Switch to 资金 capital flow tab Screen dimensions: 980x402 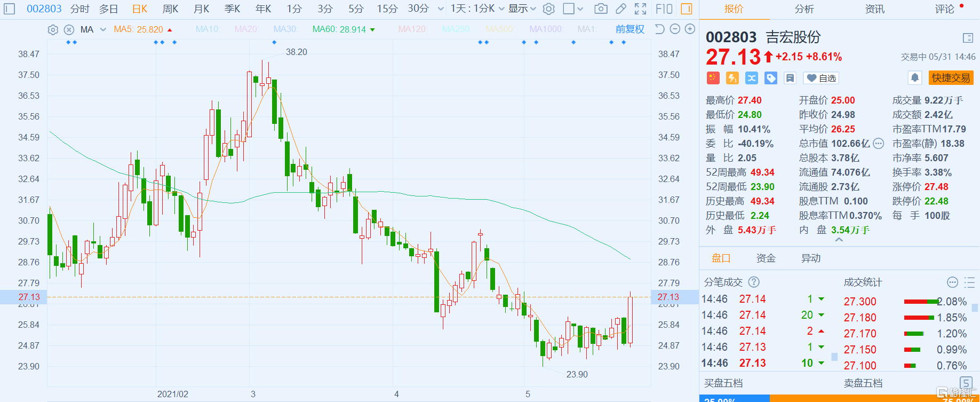(766, 258)
